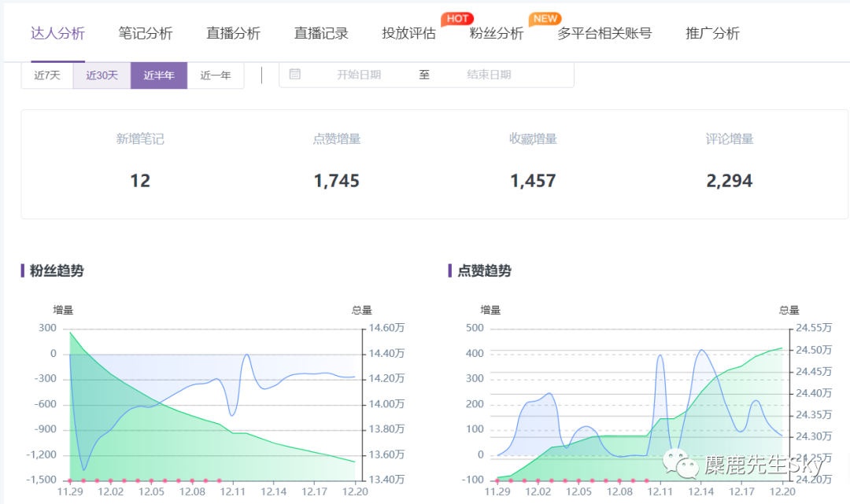
Task: Click the HOT badge above 投放评估
Action: (456, 19)
